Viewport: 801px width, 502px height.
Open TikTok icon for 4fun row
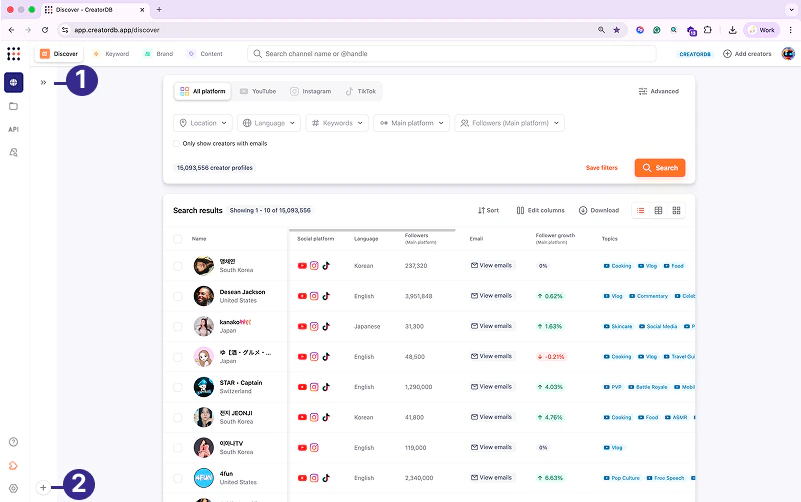326,478
